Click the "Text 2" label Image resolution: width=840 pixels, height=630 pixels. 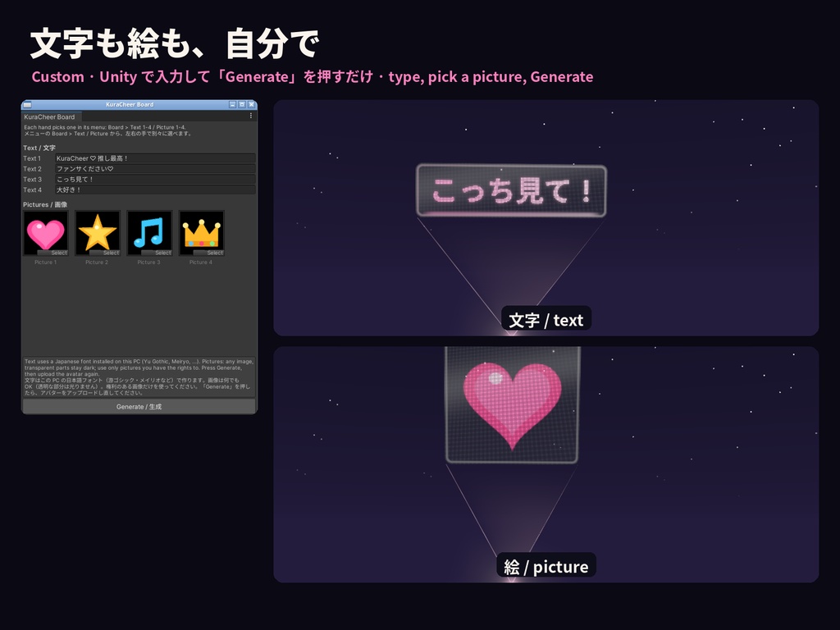(32, 169)
